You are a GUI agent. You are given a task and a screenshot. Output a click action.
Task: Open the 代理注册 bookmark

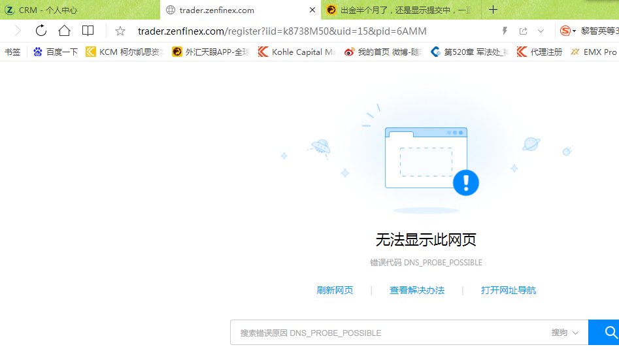(x=539, y=52)
